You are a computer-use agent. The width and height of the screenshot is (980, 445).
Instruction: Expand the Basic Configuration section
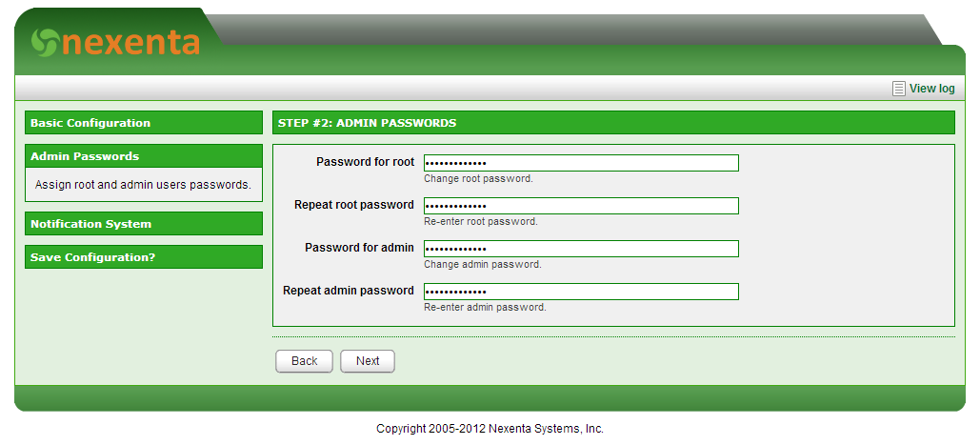pyautogui.click(x=144, y=123)
